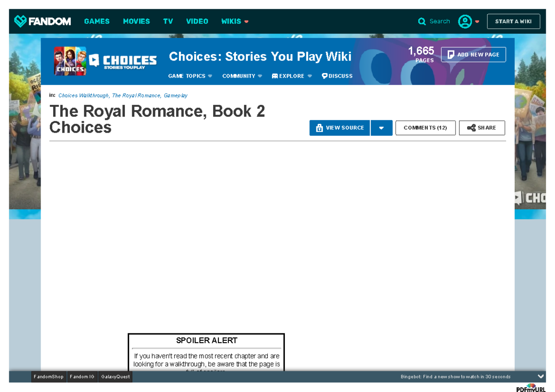The width and height of the screenshot is (555, 392).
Task: Click the PDFmyURL logo
Action: 531,388
